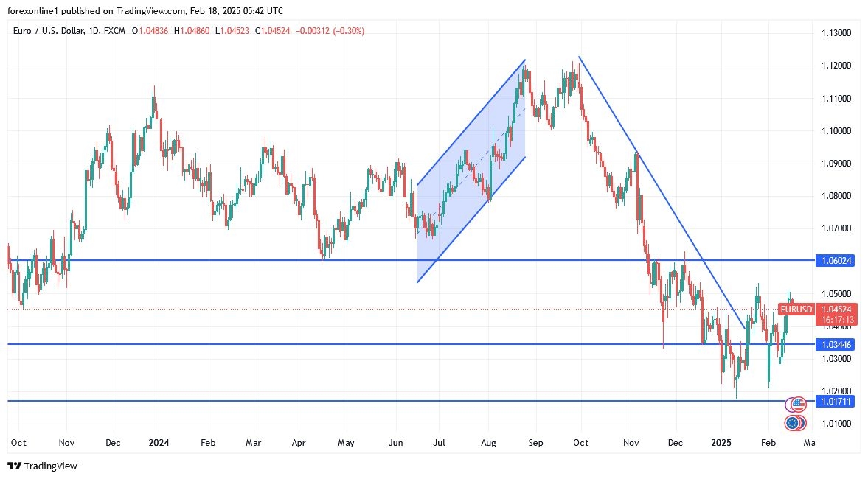Click the EU flag economic event icon
Viewport: 868px width, 479px height.
click(794, 423)
